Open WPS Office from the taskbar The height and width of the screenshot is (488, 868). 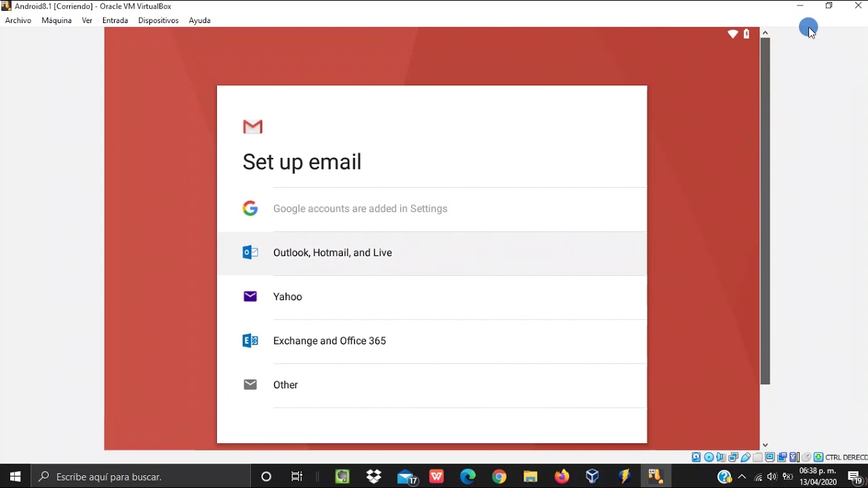437,476
